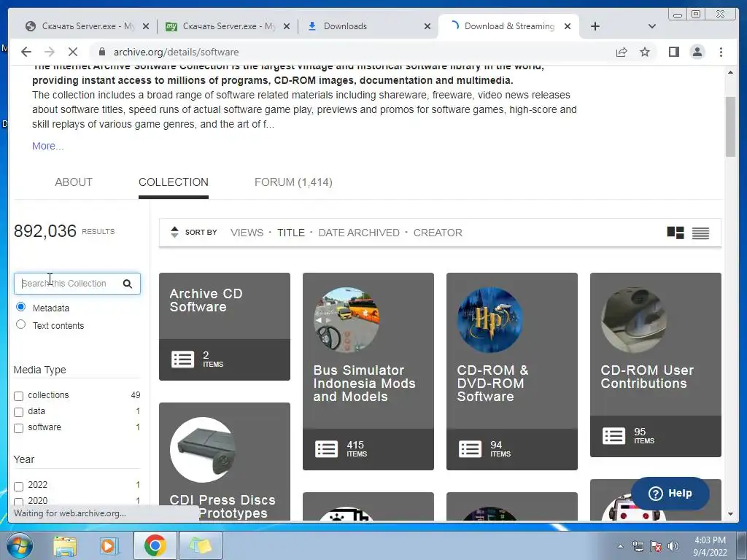Click items list icon on CD-ROM User Contributions card
The height and width of the screenshot is (560, 747).
coord(614,436)
